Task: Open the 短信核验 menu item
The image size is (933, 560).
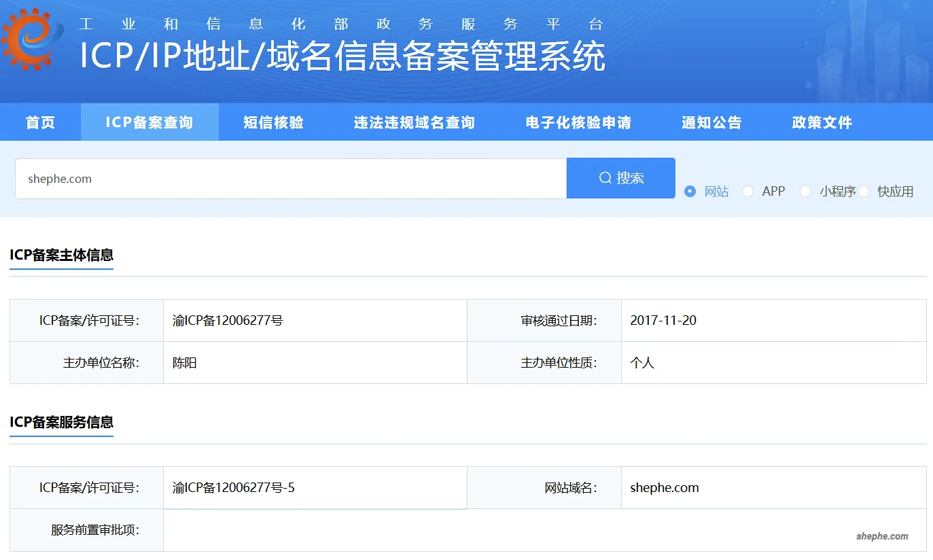Action: tap(274, 122)
